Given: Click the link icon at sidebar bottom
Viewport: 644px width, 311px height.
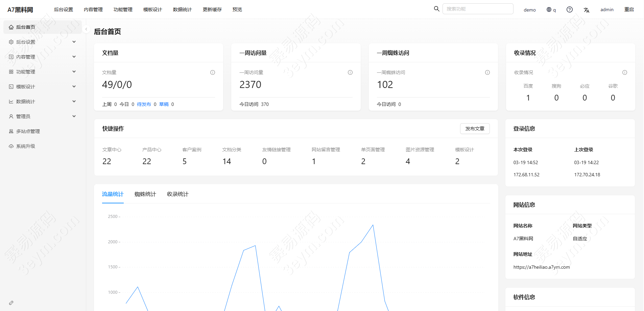Looking at the screenshot, I should [x=11, y=303].
